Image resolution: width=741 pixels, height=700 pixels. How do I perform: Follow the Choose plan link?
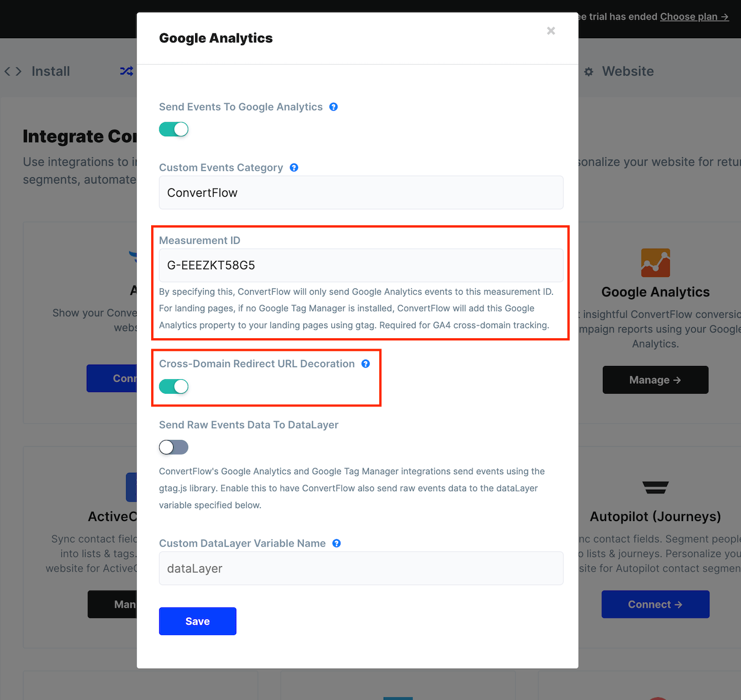point(694,17)
